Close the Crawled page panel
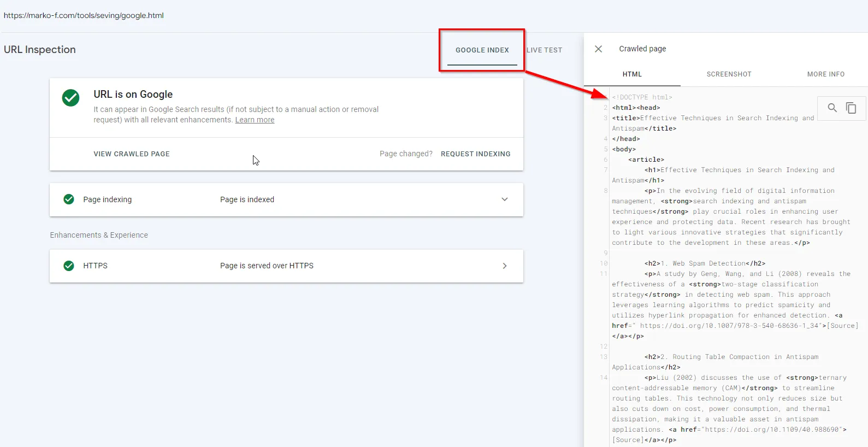Viewport: 868px width, 447px height. pyautogui.click(x=598, y=49)
